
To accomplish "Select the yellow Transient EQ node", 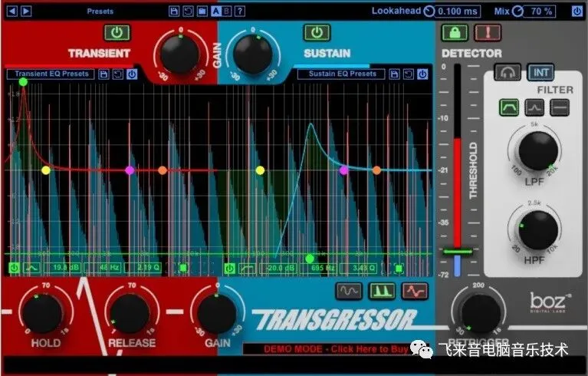I will pyautogui.click(x=46, y=170).
